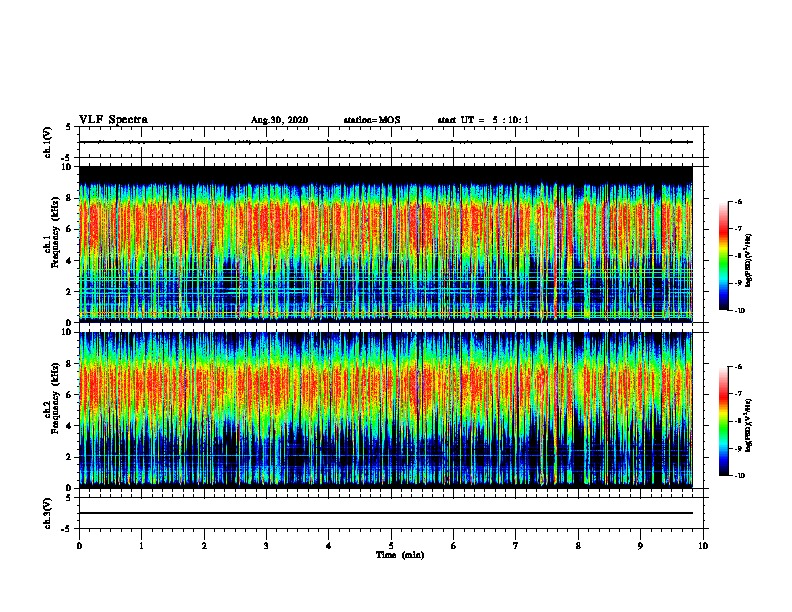Click inside the ch.1 spectrogram panel

(386, 244)
